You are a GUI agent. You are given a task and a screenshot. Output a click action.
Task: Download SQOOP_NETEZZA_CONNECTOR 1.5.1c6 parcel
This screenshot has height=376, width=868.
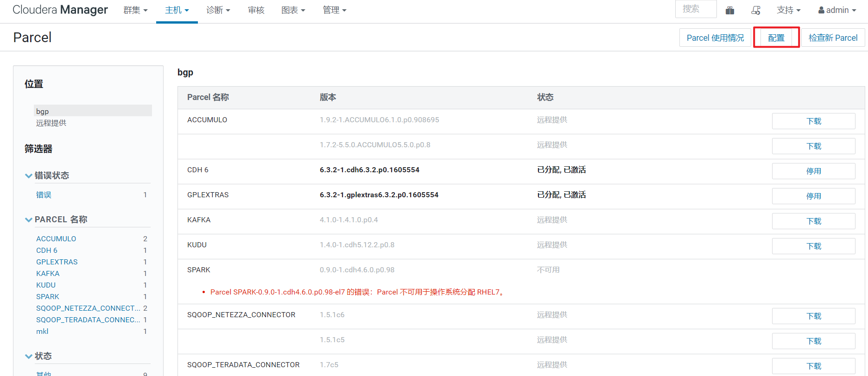point(813,316)
